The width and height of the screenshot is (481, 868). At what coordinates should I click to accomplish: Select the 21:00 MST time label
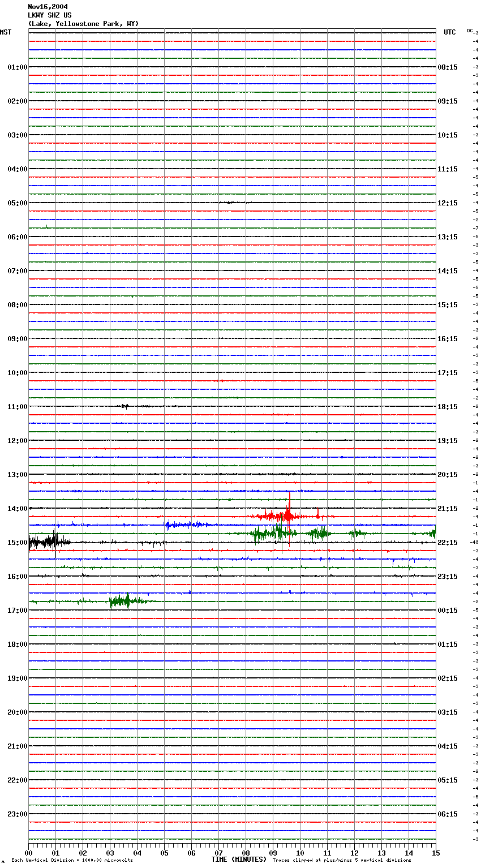coord(18,746)
